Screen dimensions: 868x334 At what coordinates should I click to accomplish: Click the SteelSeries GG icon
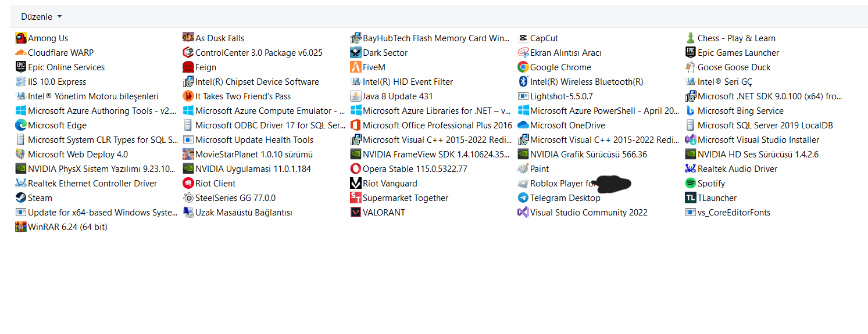click(x=188, y=198)
